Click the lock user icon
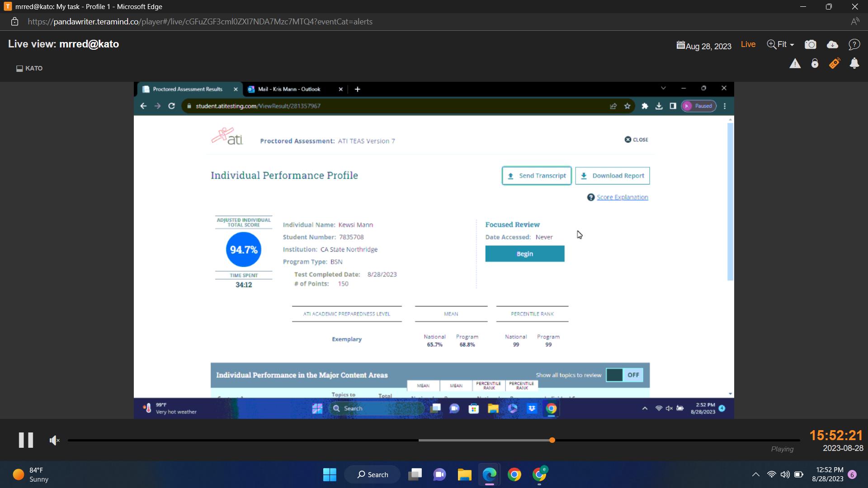The image size is (868, 488). [815, 64]
